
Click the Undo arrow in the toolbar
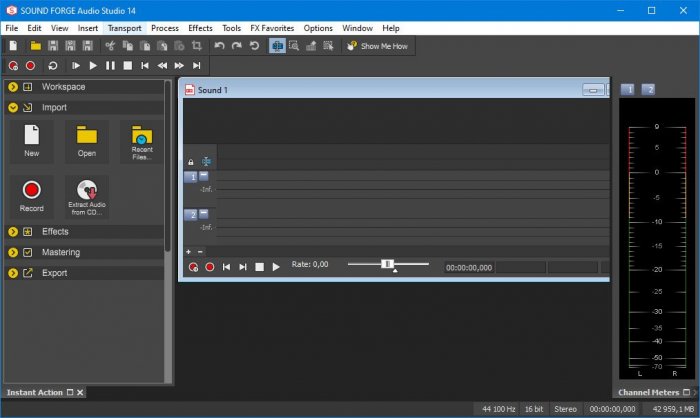click(x=219, y=46)
